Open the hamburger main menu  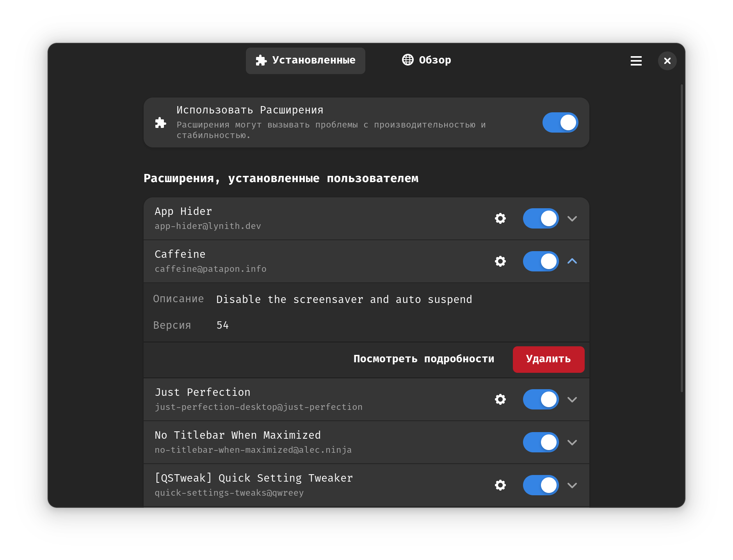636,61
